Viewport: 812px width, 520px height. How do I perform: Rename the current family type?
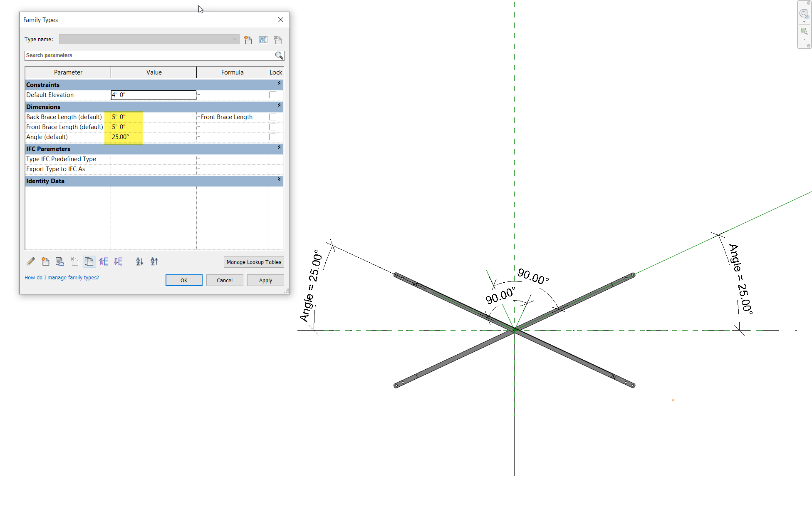(263, 39)
